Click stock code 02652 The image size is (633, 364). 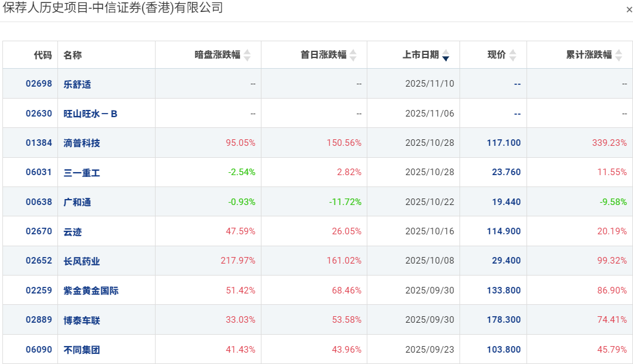pyautogui.click(x=39, y=261)
